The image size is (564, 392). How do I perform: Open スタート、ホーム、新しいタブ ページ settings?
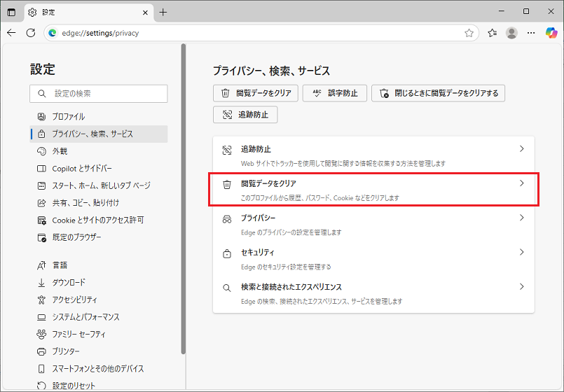coord(99,185)
